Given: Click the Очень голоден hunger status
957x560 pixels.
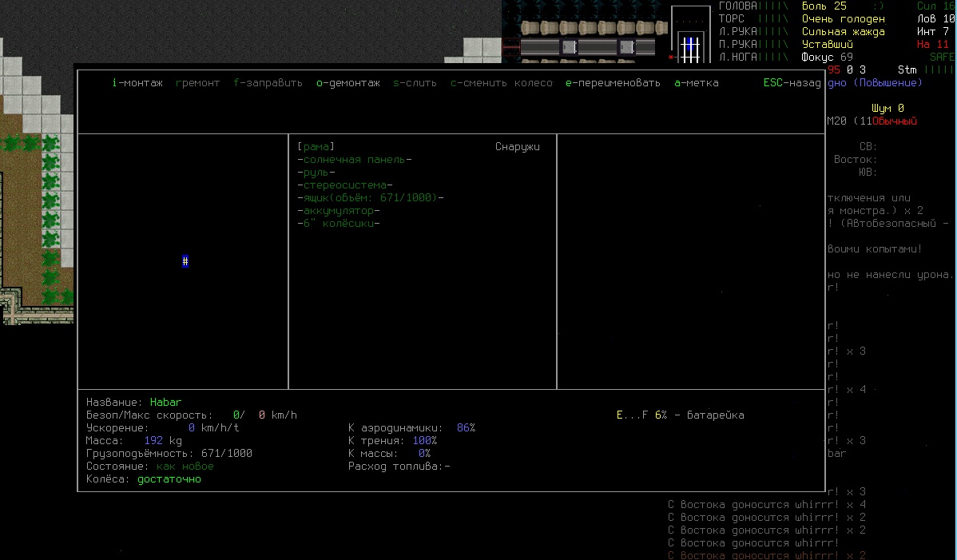Looking at the screenshot, I should (843, 19).
